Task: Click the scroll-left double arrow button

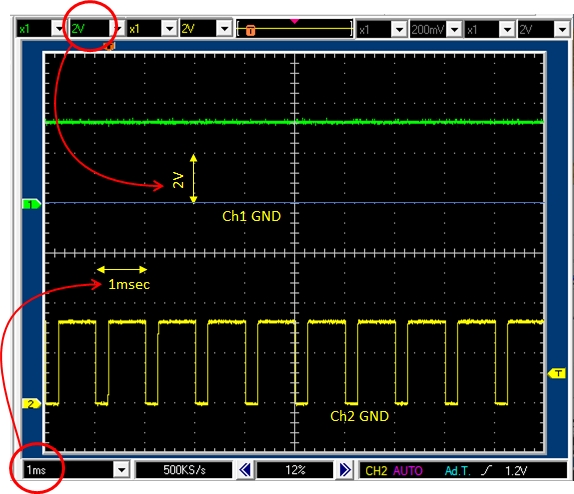Action: tap(245, 469)
